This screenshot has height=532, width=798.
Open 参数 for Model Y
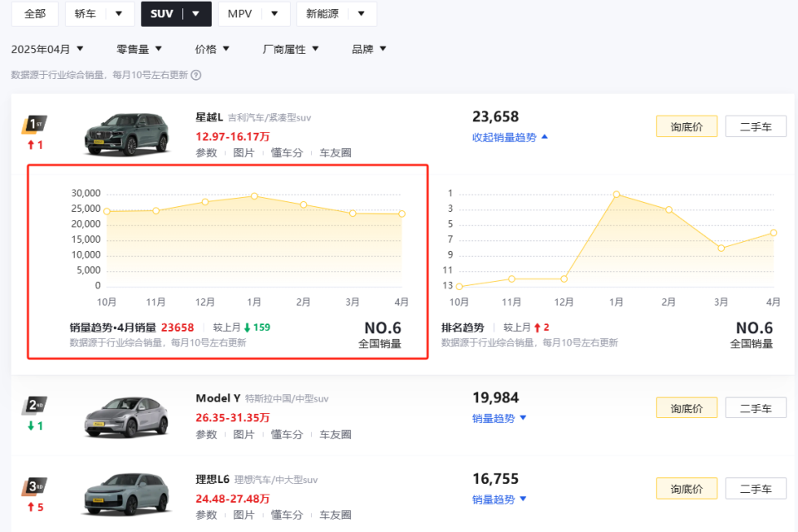(x=207, y=434)
